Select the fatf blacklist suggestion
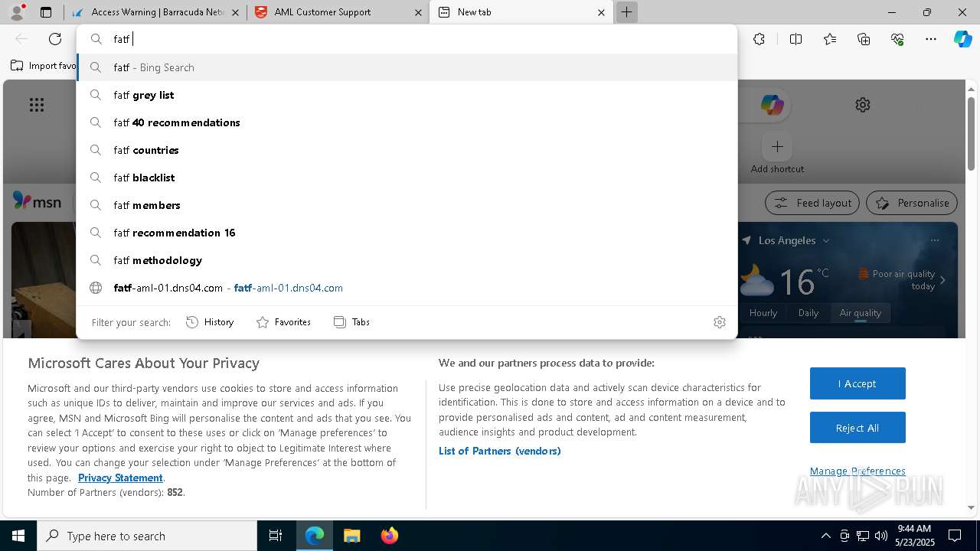The image size is (980, 551). [407, 178]
